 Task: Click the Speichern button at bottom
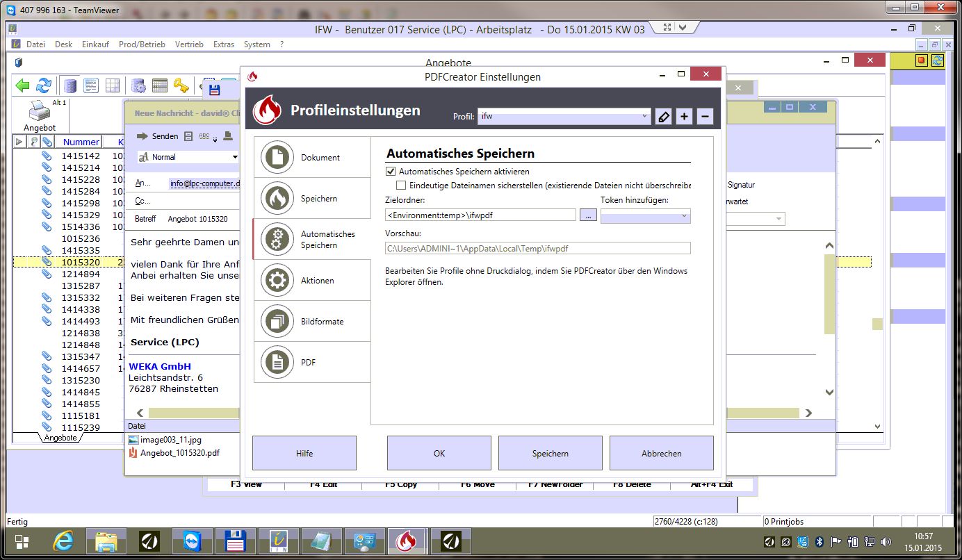(550, 453)
